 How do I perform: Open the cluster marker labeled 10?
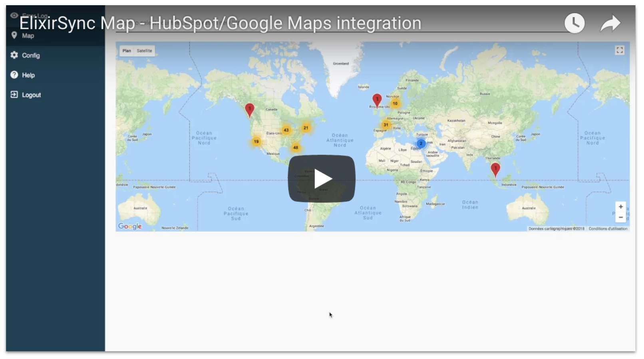(395, 104)
